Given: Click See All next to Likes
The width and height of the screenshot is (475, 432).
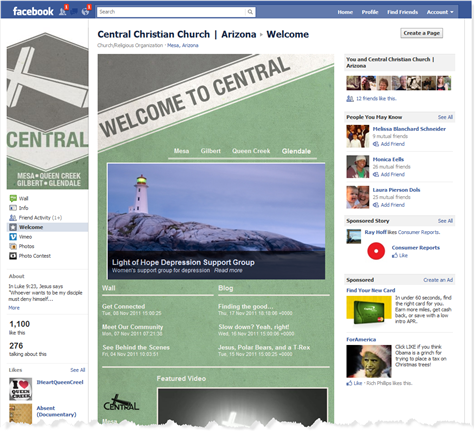Looking at the screenshot, I should pos(78,370).
